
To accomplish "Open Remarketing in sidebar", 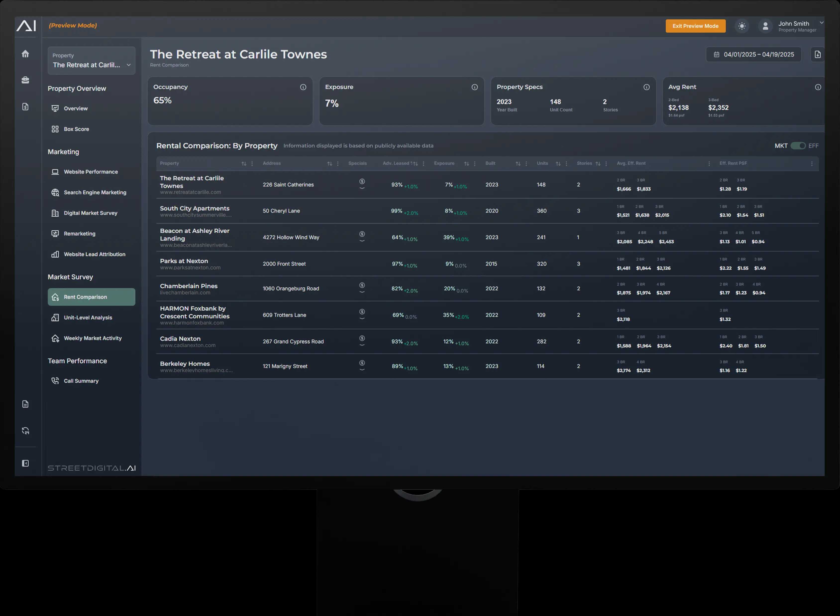I will [91, 234].
